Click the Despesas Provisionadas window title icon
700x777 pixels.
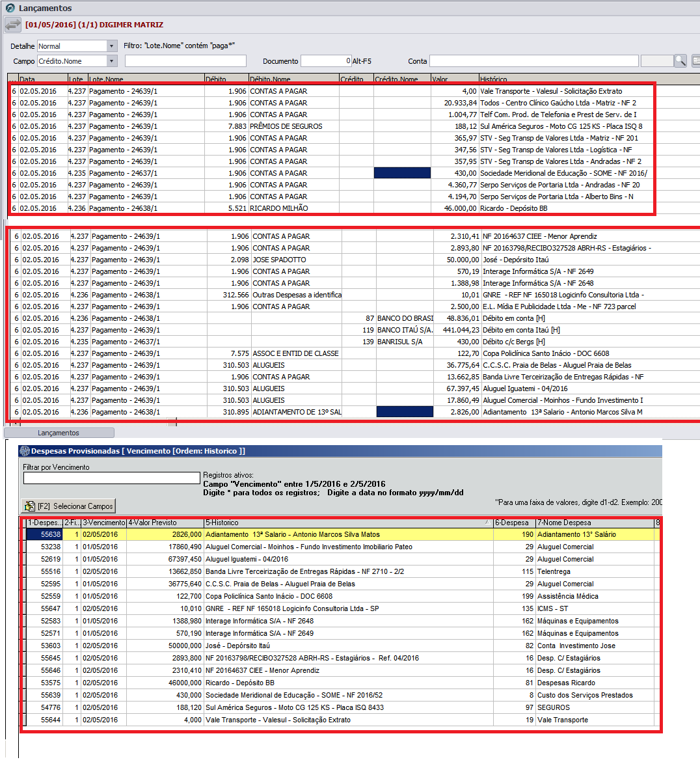coord(25,451)
